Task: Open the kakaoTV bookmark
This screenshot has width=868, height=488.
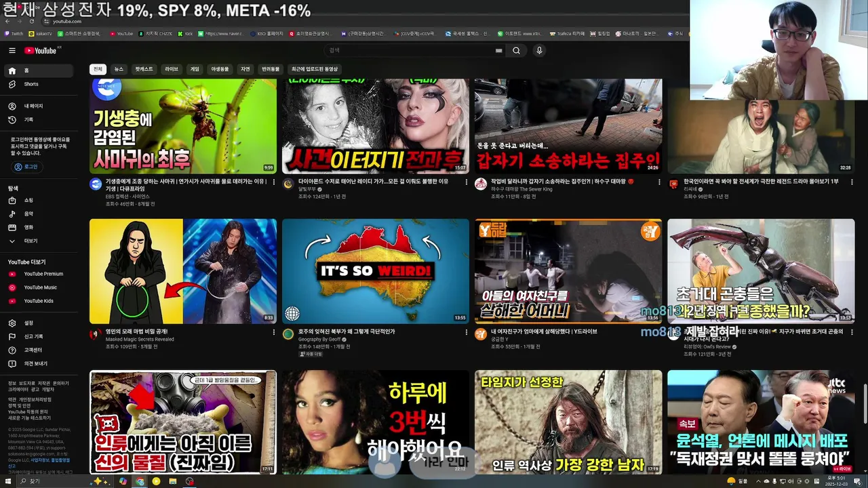Action: point(40,33)
